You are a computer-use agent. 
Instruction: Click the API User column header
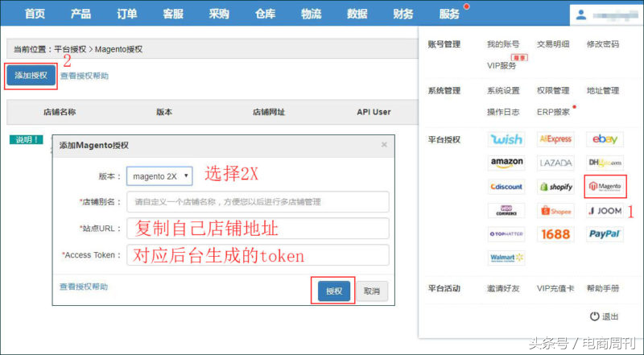374,112
